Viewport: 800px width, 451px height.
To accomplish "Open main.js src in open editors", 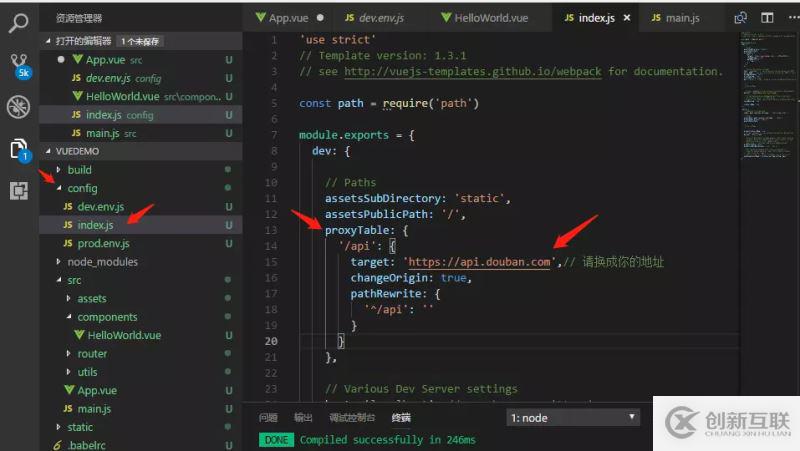I will click(140, 133).
